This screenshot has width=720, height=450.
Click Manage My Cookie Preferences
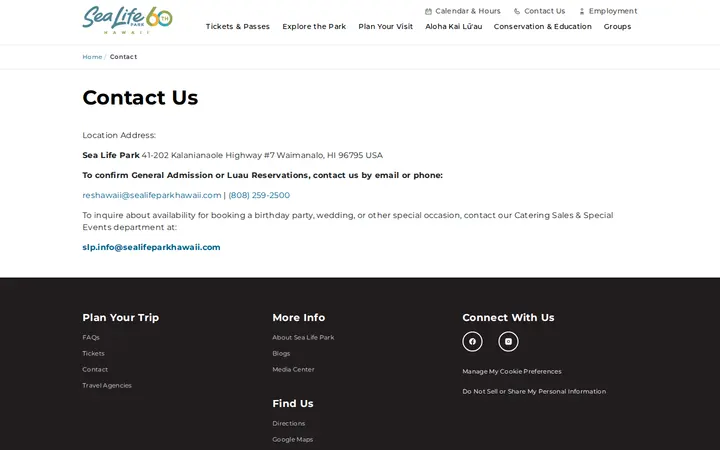tap(512, 371)
